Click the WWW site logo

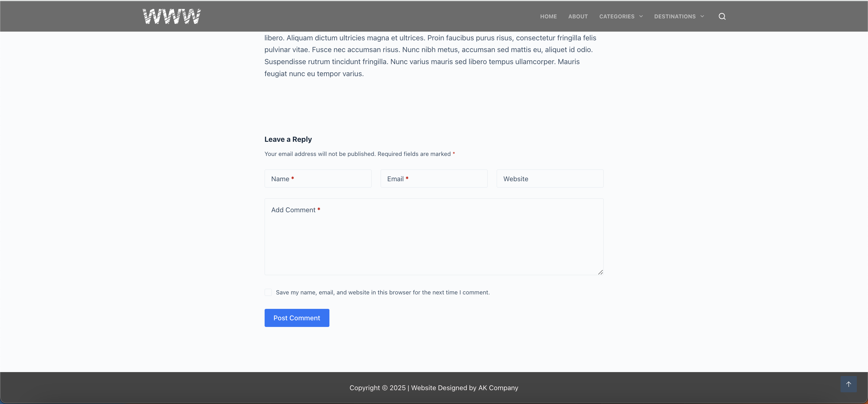coord(171,16)
